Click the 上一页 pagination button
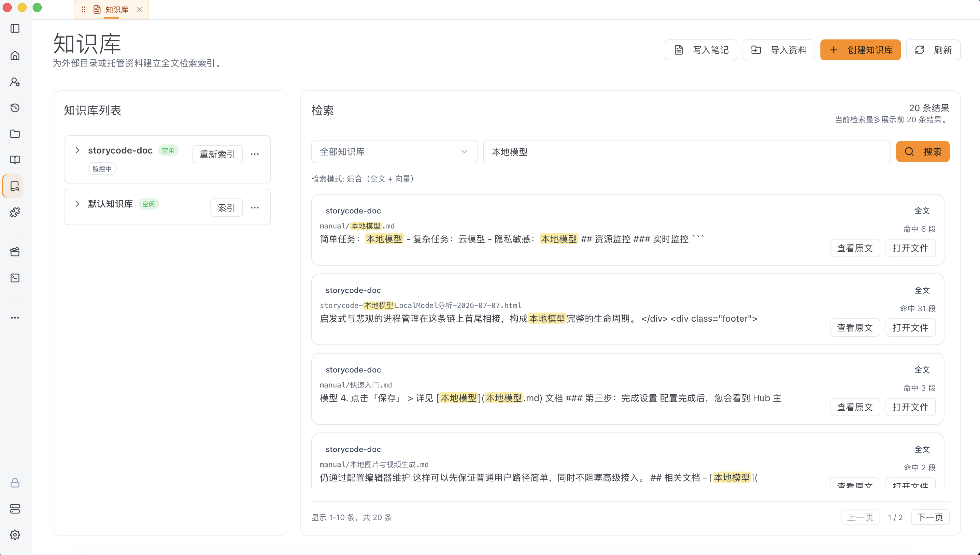The image size is (980, 555). point(860,517)
